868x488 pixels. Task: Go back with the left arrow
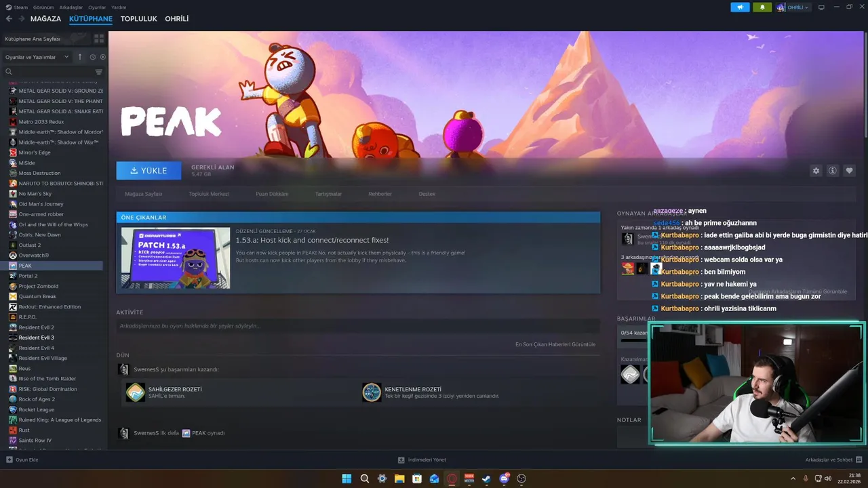coord(9,19)
